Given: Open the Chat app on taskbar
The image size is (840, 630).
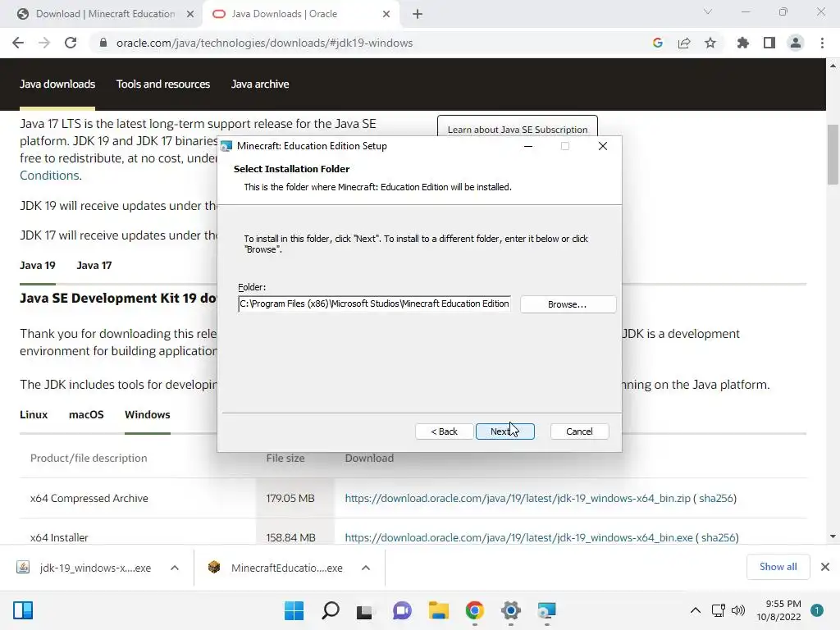Looking at the screenshot, I should click(402, 610).
